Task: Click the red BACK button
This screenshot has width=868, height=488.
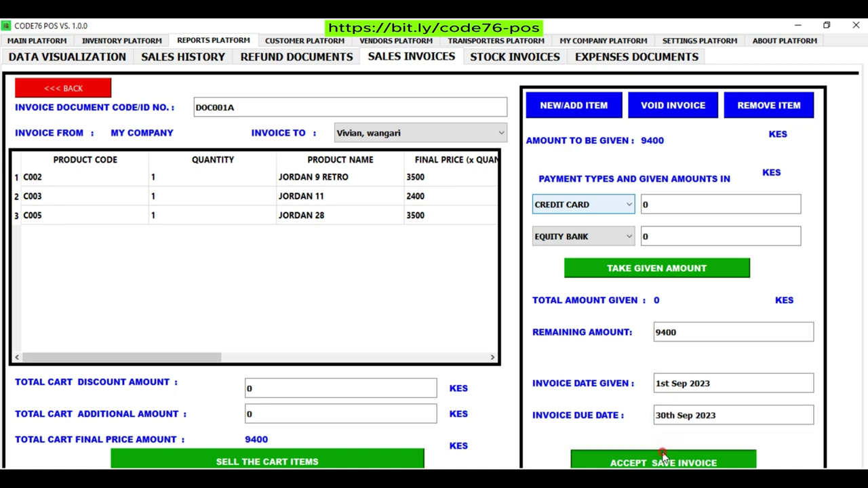Action: [x=63, y=88]
